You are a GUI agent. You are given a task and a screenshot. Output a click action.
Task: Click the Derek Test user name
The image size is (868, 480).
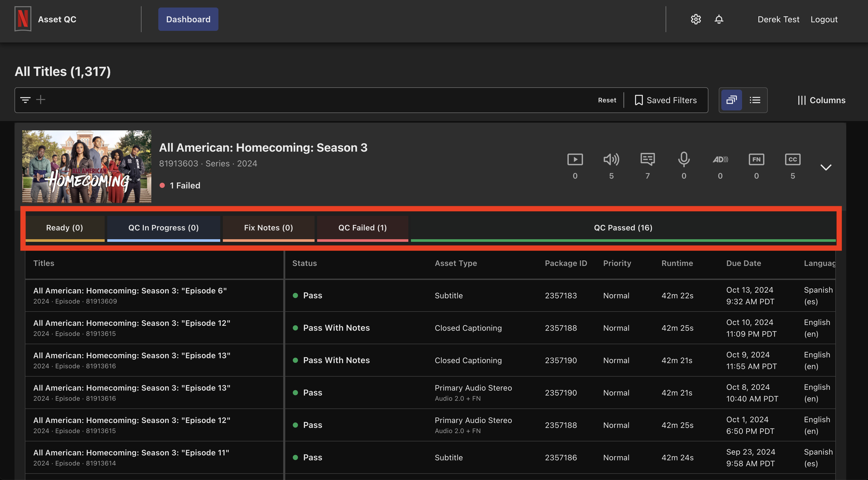(x=778, y=19)
